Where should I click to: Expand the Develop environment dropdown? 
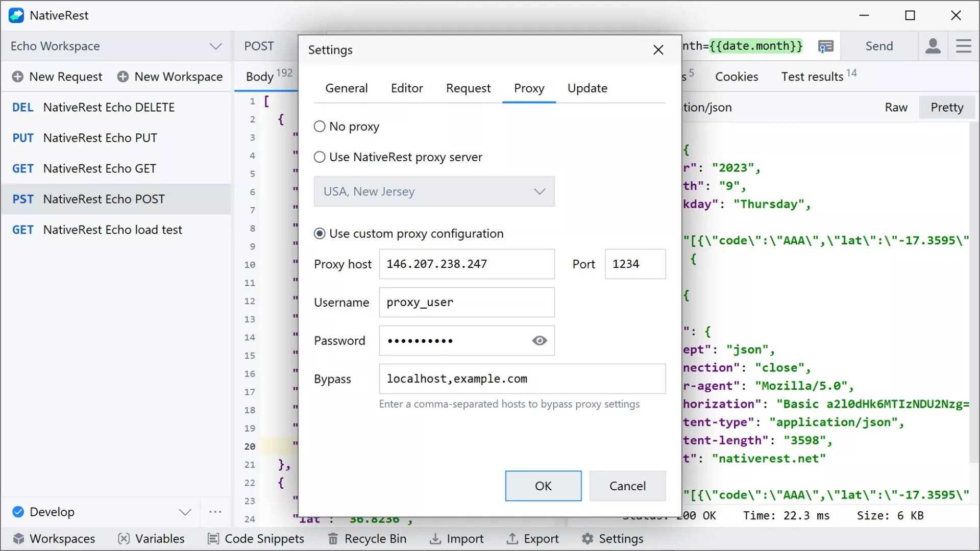[x=185, y=512]
